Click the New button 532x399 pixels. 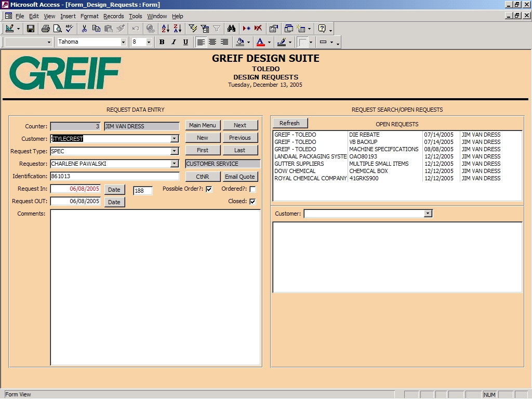203,138
